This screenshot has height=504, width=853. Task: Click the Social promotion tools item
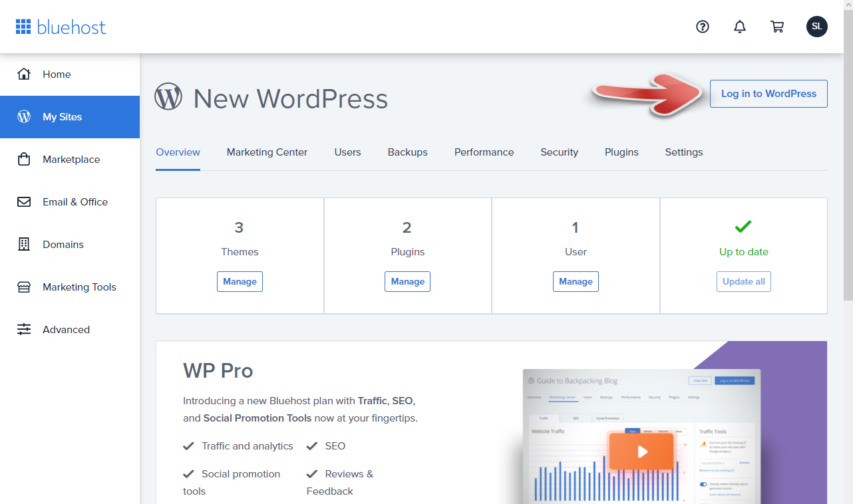pyautogui.click(x=232, y=483)
